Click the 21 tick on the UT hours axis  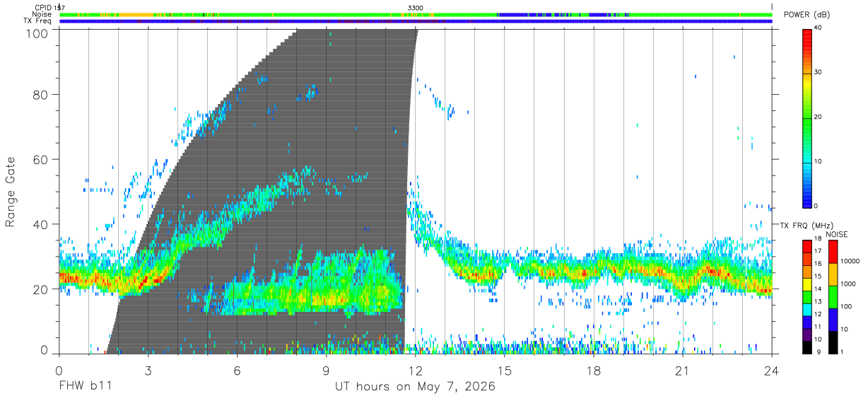683,370
